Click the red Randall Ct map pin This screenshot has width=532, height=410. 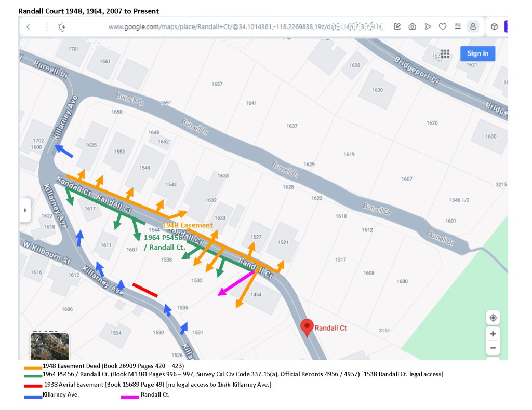(307, 327)
